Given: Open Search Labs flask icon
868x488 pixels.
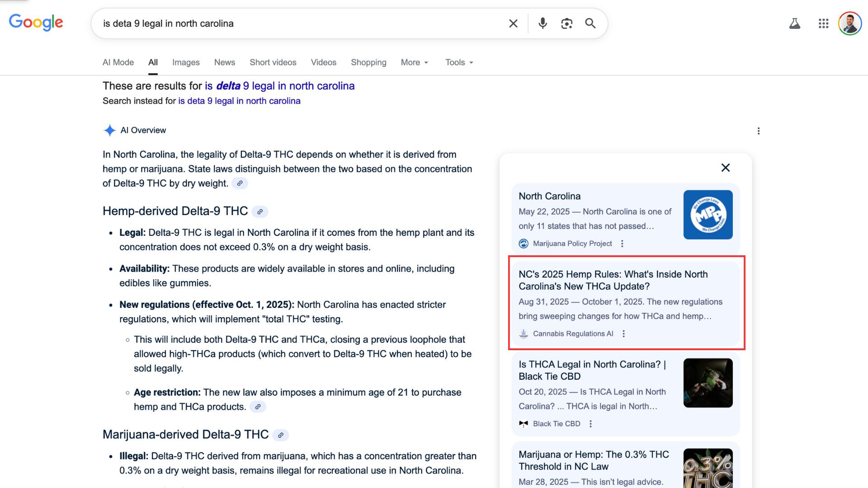Looking at the screenshot, I should click(794, 23).
